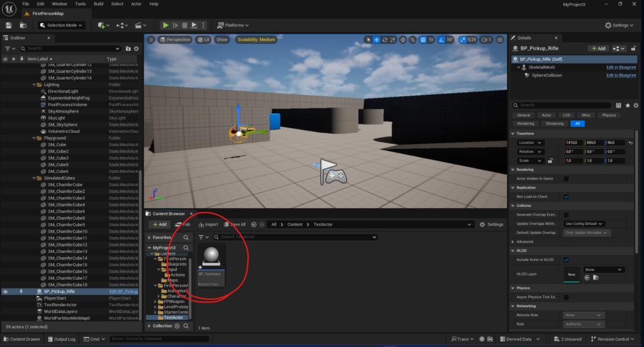Select the BP_TestActor asset thumbnail

click(x=212, y=258)
